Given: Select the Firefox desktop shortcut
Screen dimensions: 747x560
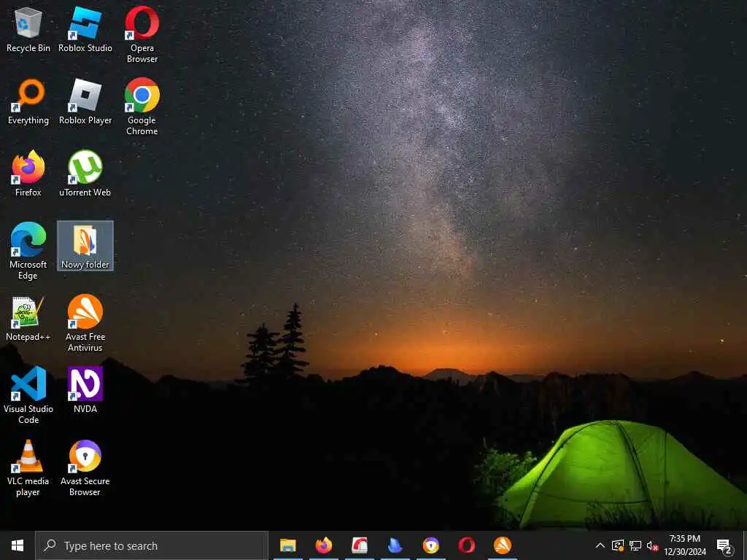Looking at the screenshot, I should (28, 174).
